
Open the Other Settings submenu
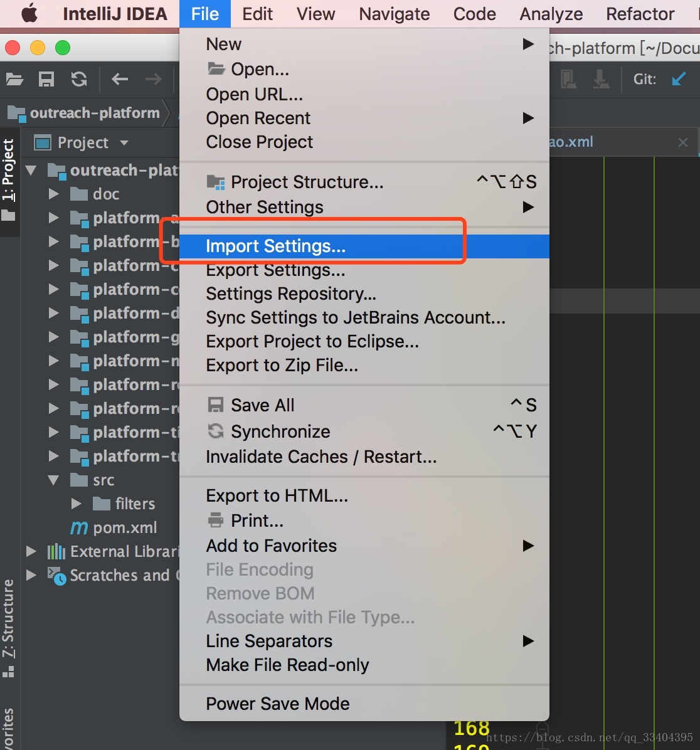click(x=364, y=207)
